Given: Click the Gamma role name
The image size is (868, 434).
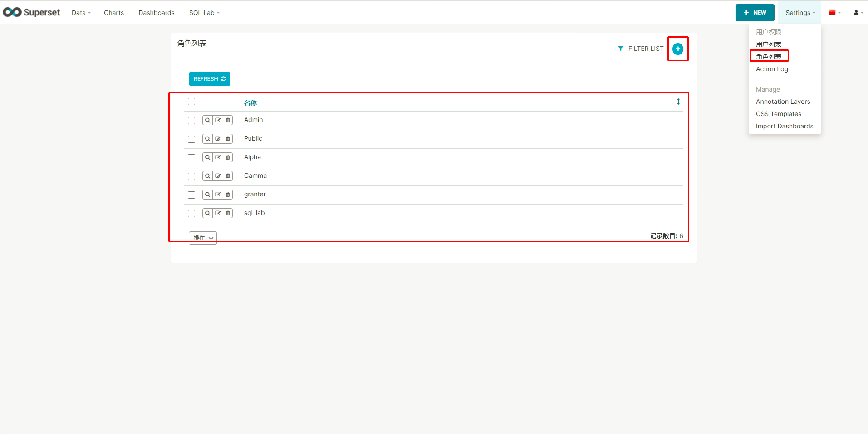Looking at the screenshot, I should [255, 176].
